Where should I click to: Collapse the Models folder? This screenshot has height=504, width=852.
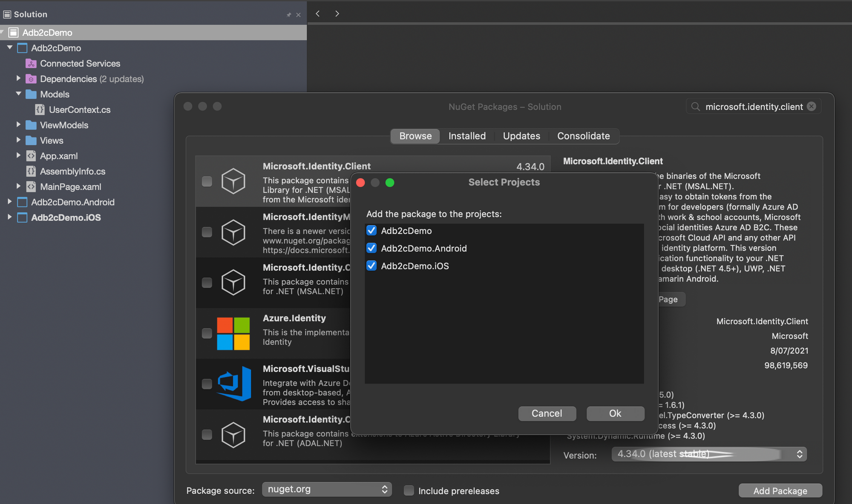(x=18, y=94)
